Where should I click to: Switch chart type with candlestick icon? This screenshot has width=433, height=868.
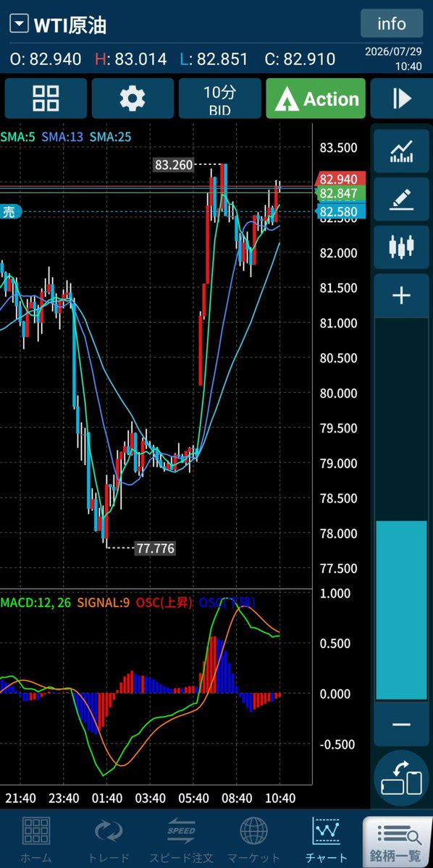click(401, 247)
